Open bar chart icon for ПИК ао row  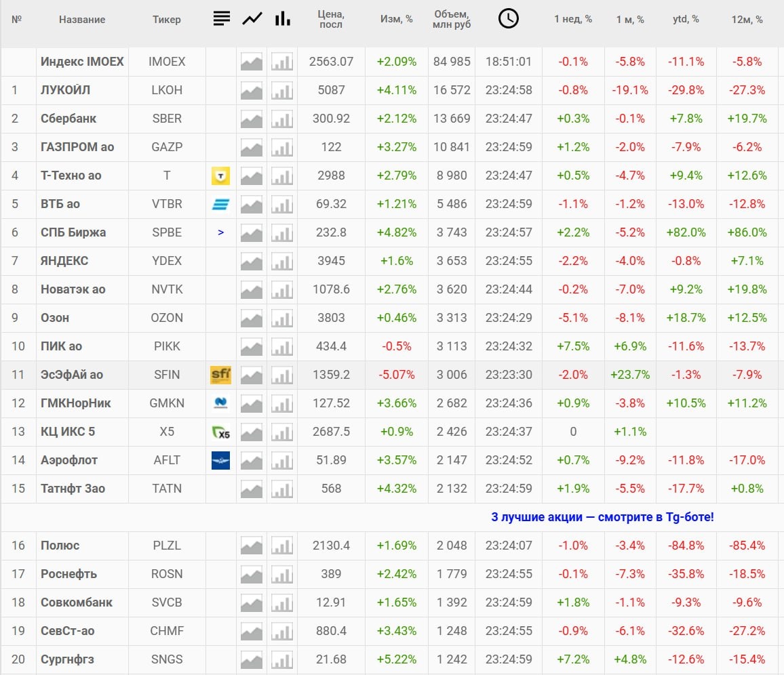(x=282, y=347)
